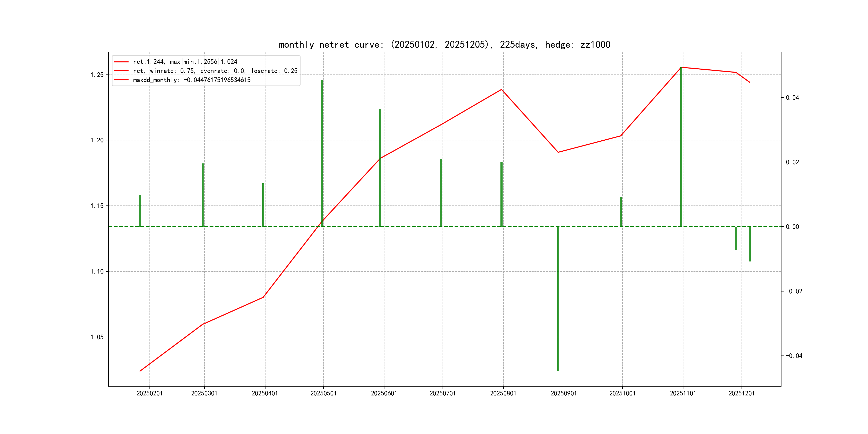This screenshot has width=868, height=434.
Task: Click the 1.25 left axis tick label
Action: [97, 75]
